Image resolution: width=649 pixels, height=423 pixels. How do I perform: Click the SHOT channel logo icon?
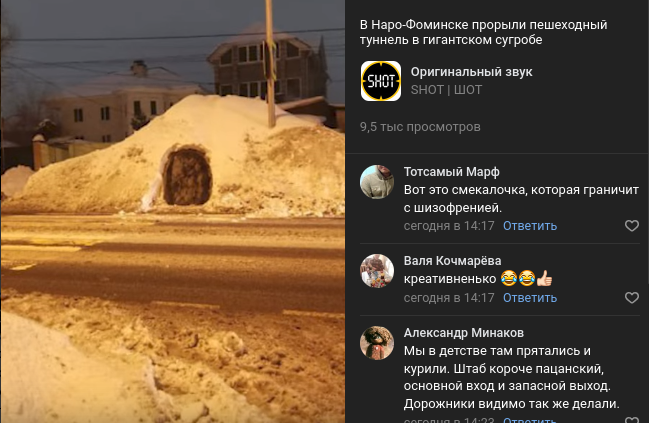pos(381,81)
